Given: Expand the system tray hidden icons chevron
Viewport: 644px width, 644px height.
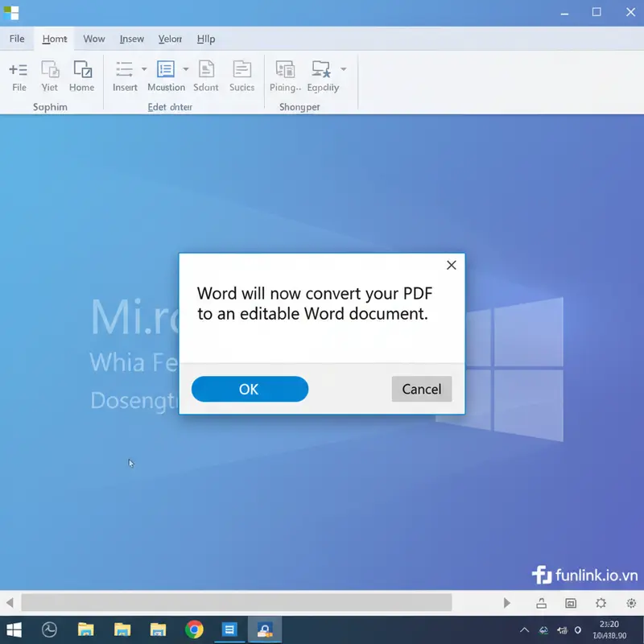Looking at the screenshot, I should click(524, 630).
